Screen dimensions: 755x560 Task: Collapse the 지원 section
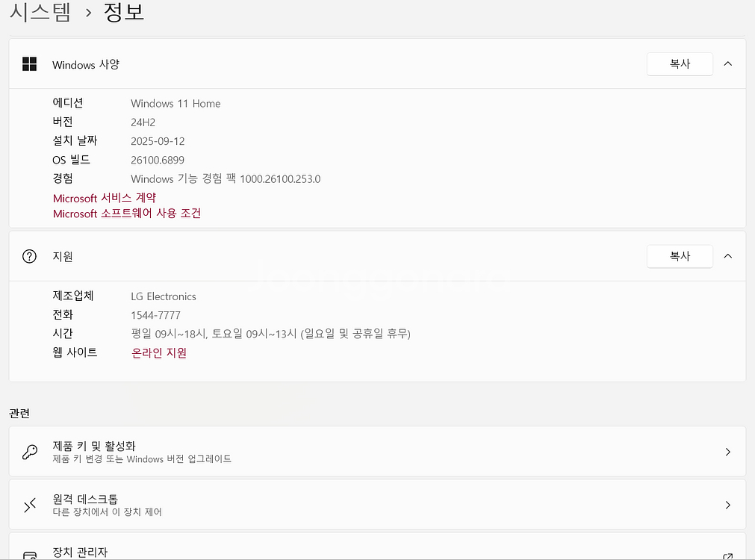727,256
